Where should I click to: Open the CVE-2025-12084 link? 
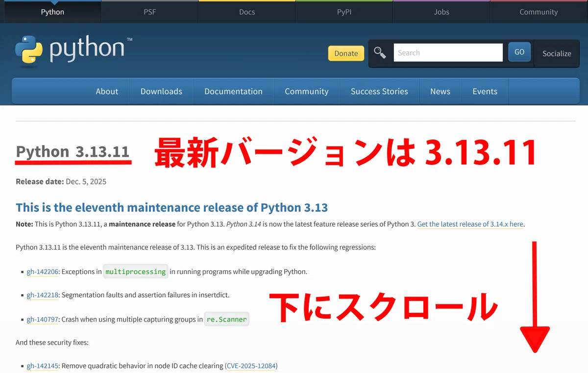(251, 366)
